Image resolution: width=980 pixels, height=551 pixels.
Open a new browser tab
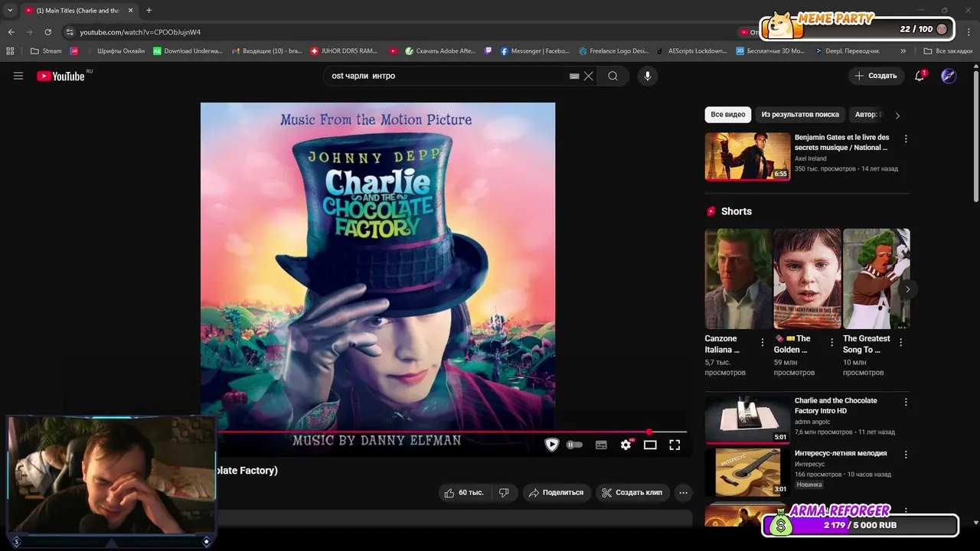tap(149, 11)
